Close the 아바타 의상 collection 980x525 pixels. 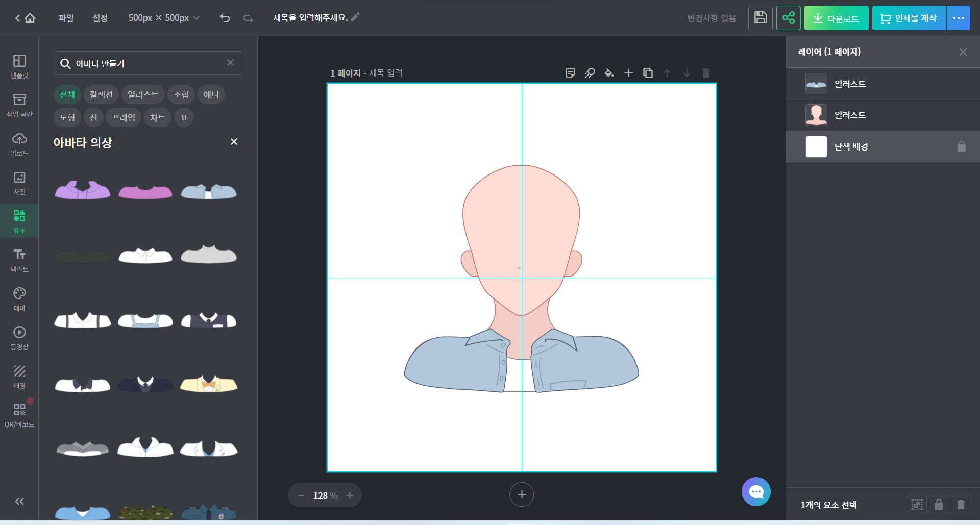coord(234,142)
